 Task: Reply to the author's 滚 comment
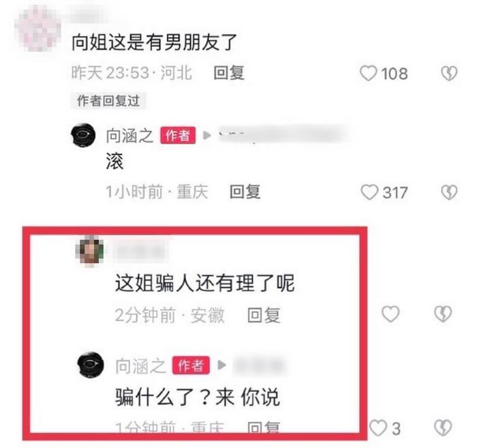point(245,192)
